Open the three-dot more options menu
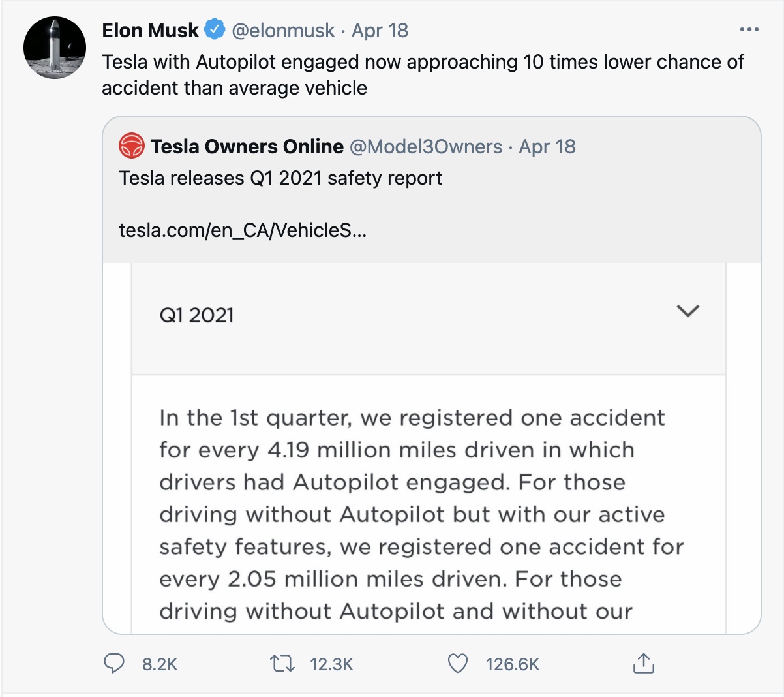 [x=749, y=30]
